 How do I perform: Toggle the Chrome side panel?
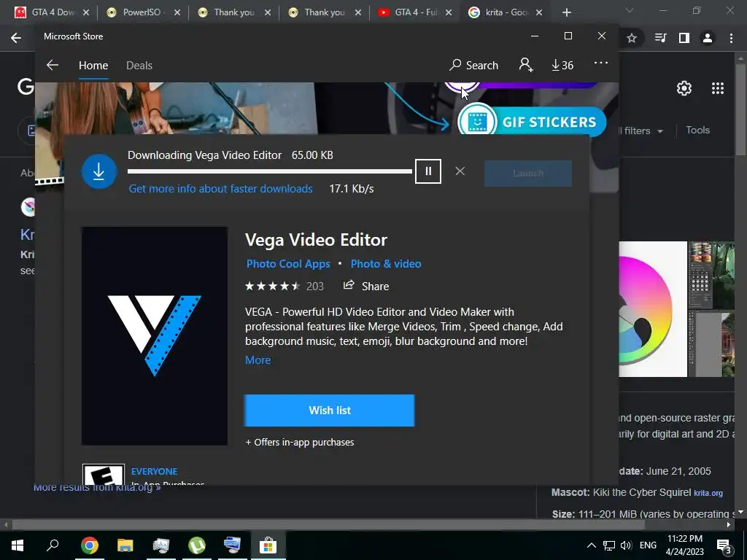(684, 38)
